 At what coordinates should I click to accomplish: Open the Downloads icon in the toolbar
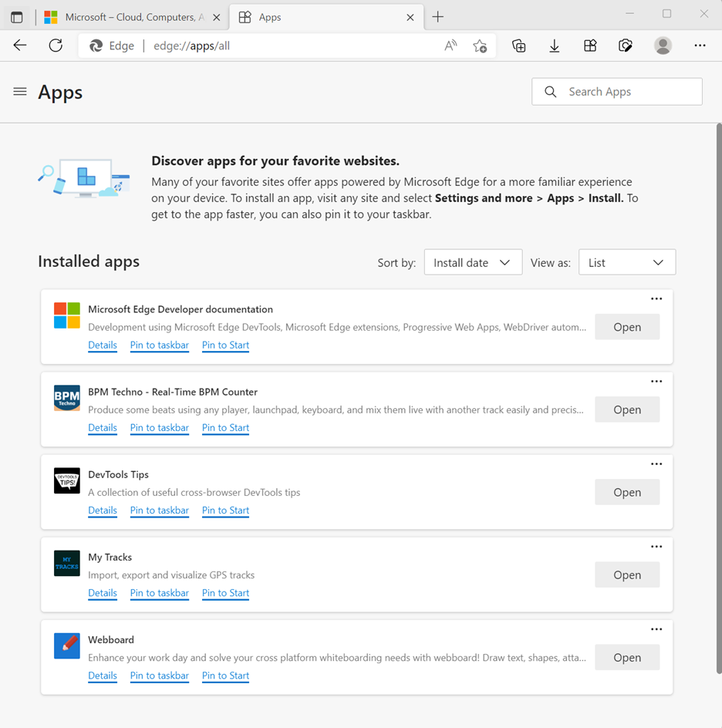(554, 45)
